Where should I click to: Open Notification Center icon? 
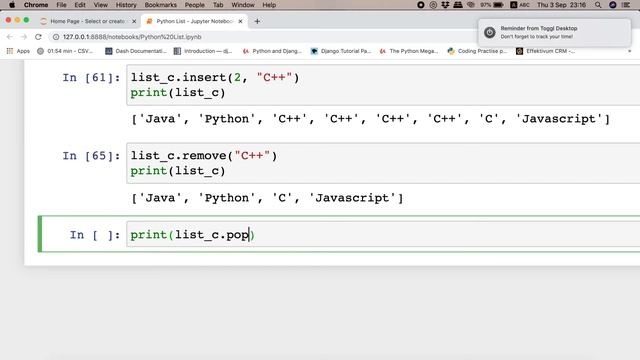pyautogui.click(x=626, y=5)
